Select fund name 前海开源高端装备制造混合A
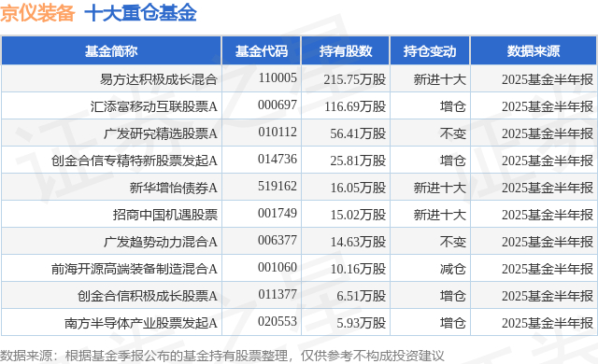Viewport: 598px width, 364px height. pyautogui.click(x=135, y=269)
